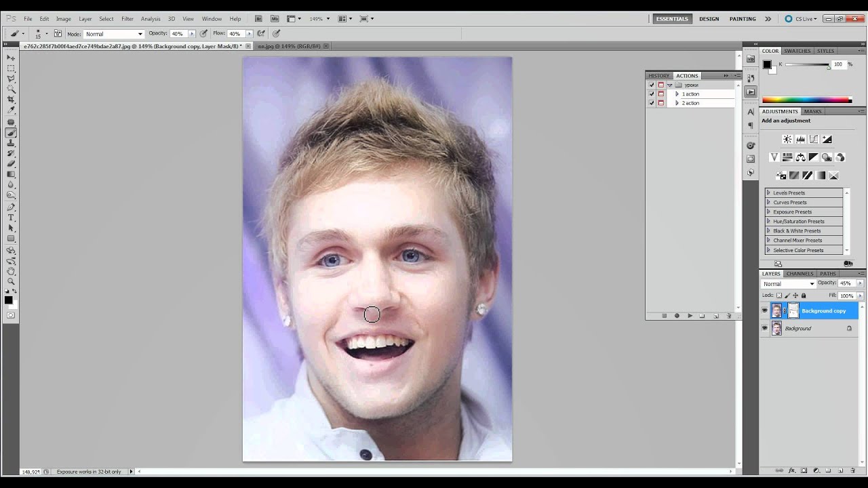Image resolution: width=868 pixels, height=488 pixels.
Task: Open the Image menu
Action: (x=64, y=19)
